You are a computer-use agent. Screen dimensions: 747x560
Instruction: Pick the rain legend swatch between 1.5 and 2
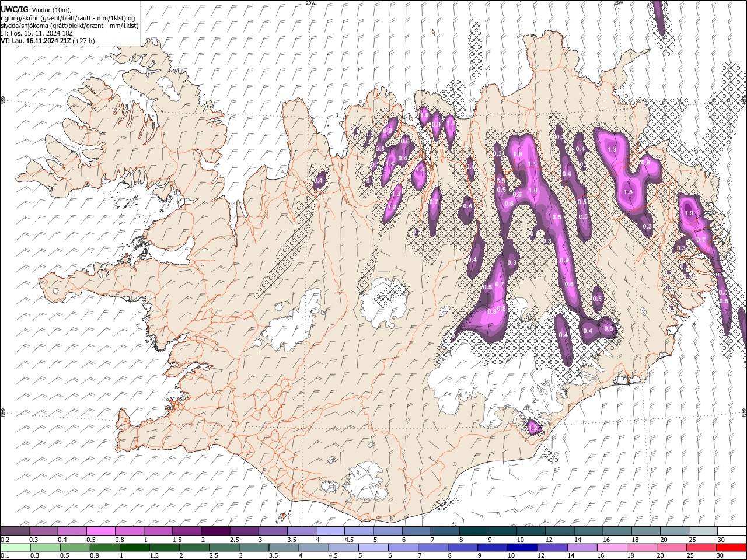(165, 548)
